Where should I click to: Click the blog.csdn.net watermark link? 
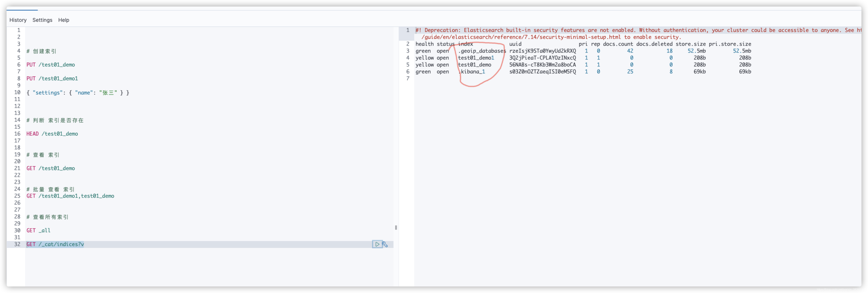click(x=841, y=289)
